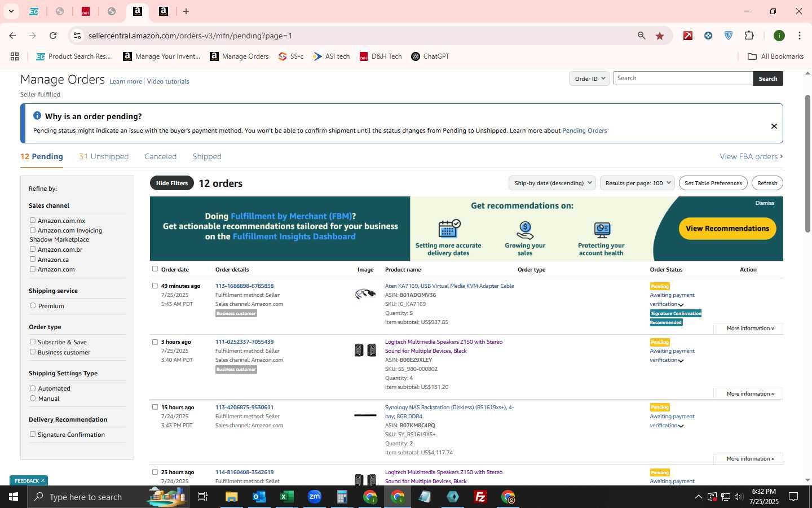Select checkbox for order 113-1688898-6785858
Image resolution: width=812 pixels, height=508 pixels.
click(155, 286)
